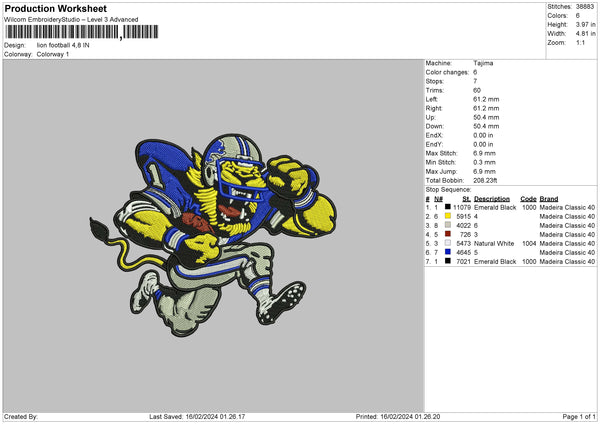Click code 1004 in the Natural White row
Image resolution: width=600 pixels, height=424 pixels.
[x=529, y=243]
